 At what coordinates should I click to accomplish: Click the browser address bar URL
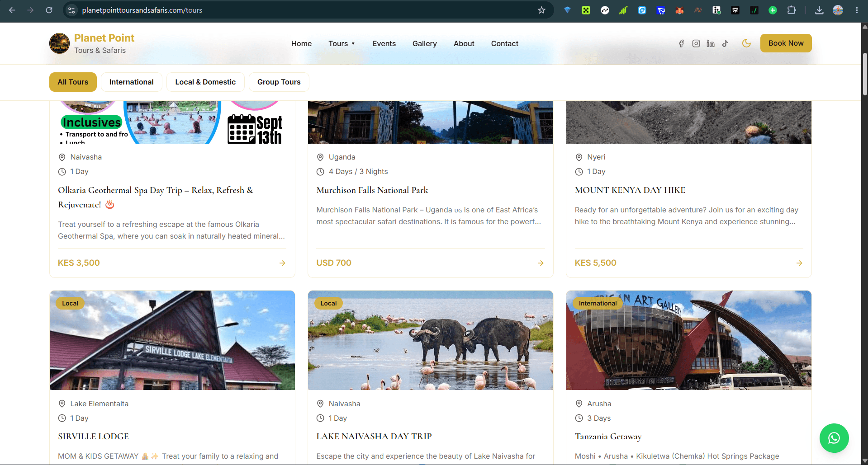[x=142, y=10]
